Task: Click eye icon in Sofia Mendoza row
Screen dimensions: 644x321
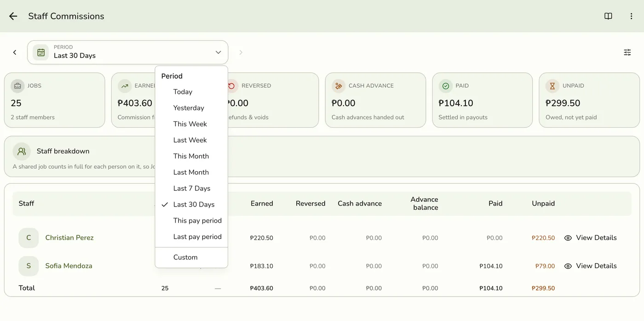Action: [x=568, y=266]
